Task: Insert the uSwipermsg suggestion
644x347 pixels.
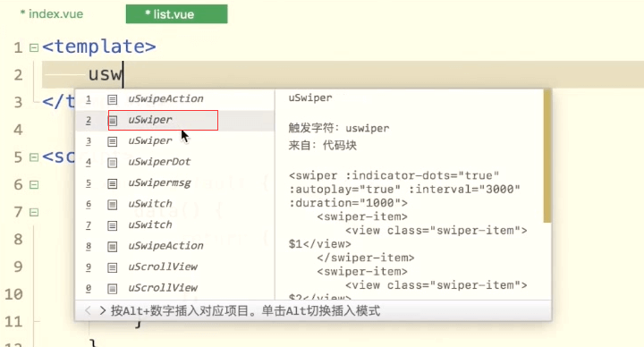Action: coord(175,183)
